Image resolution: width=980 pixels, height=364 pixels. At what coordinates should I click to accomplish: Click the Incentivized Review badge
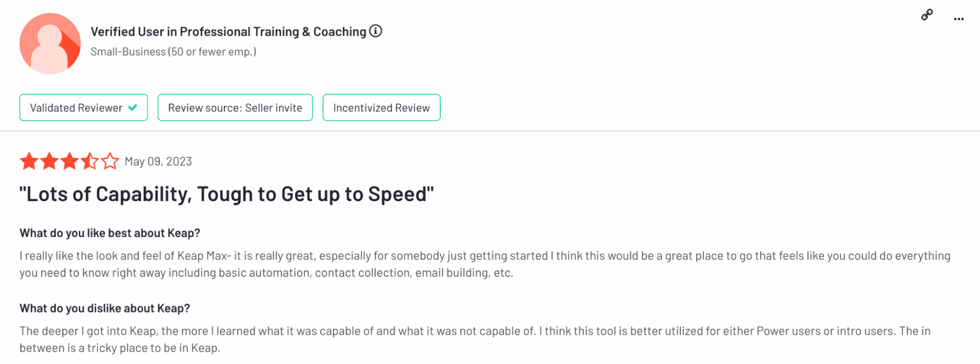click(381, 107)
